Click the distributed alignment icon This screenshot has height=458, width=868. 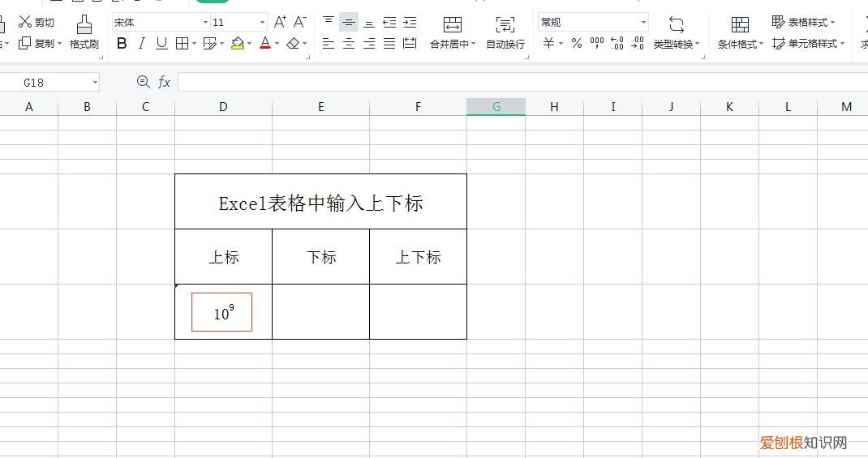click(x=410, y=43)
